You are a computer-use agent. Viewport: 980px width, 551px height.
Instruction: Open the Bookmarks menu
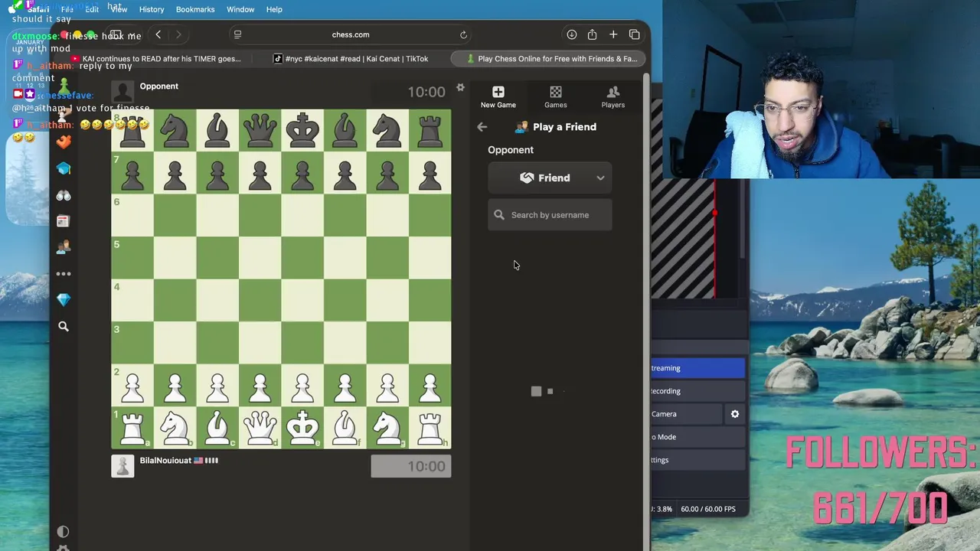195,9
